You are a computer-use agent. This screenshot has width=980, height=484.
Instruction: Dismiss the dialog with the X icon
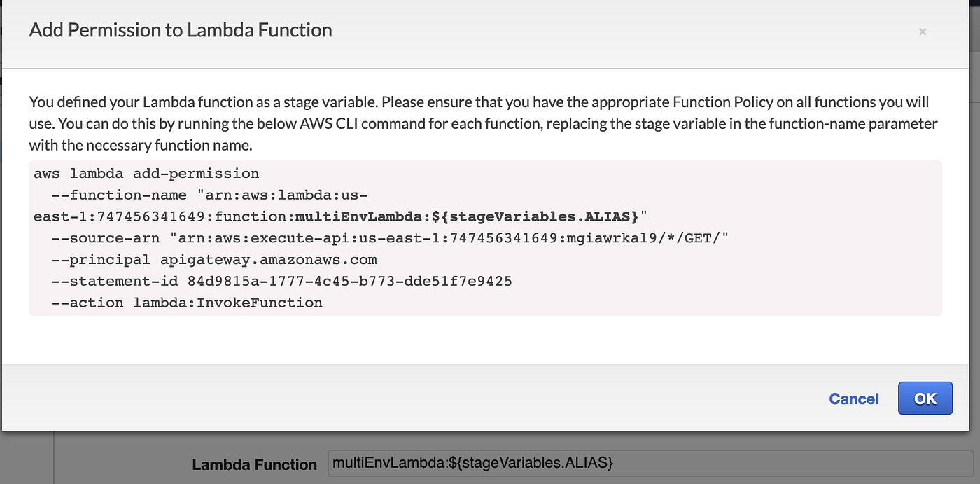click(922, 31)
